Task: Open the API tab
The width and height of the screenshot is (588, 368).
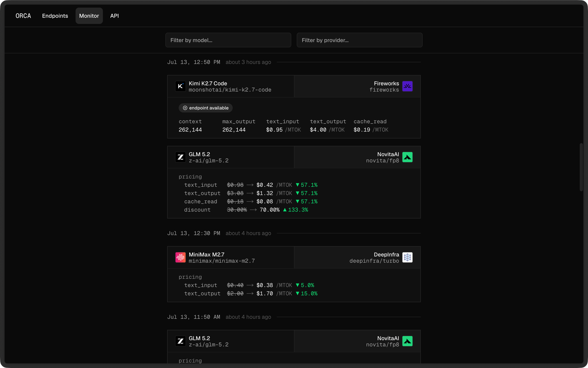Action: pos(115,16)
